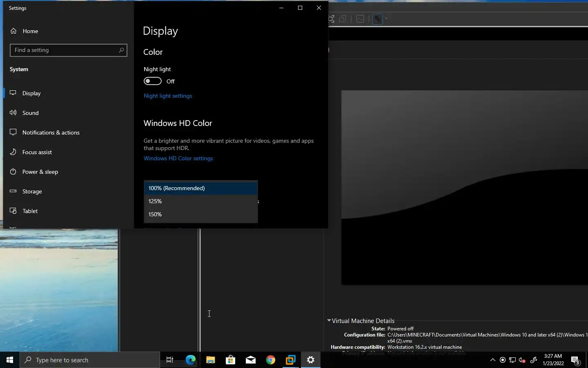Click the 'Powered off' state text
The height and width of the screenshot is (368, 588).
[400, 329]
